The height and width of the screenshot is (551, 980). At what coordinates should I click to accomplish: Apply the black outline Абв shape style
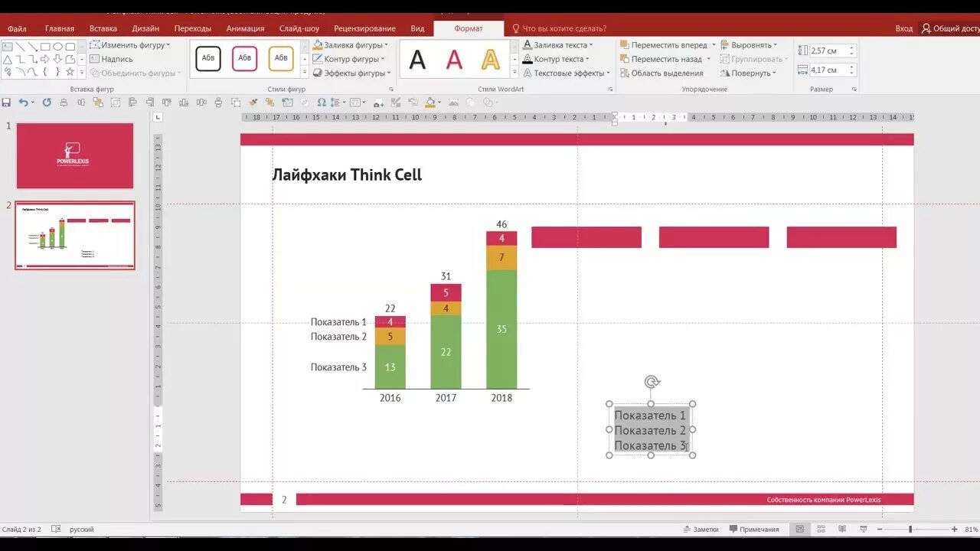pos(208,58)
